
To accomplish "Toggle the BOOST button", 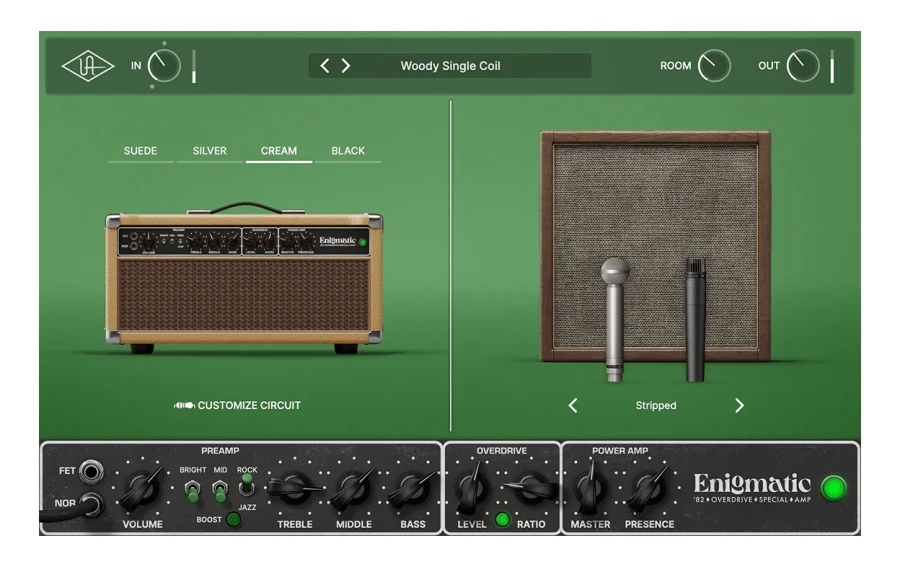I will click(x=233, y=519).
